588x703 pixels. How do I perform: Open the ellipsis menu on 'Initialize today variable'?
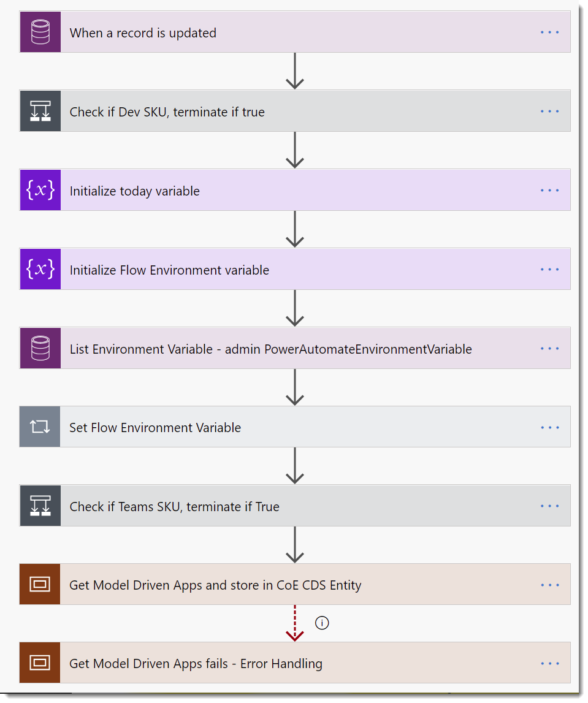point(549,190)
